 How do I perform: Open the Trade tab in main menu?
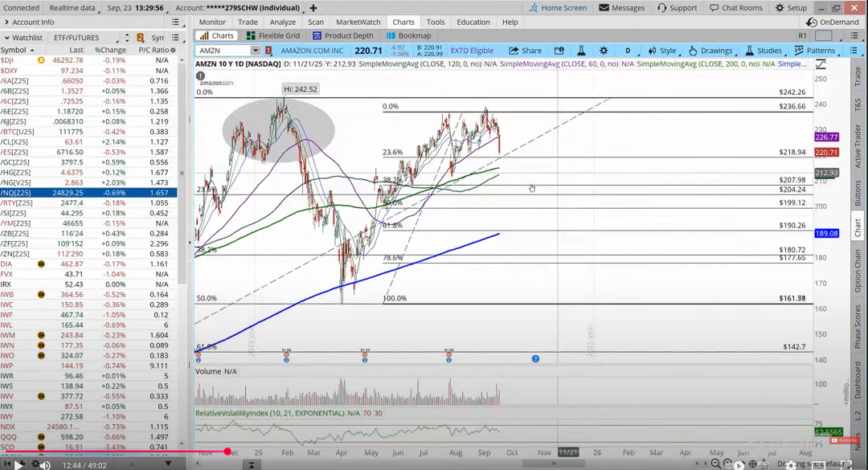click(x=248, y=22)
